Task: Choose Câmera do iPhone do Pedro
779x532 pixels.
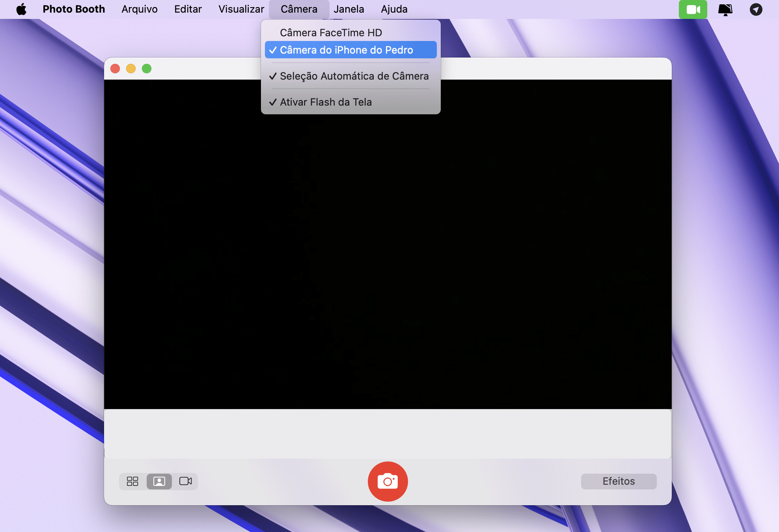Action: (350, 50)
